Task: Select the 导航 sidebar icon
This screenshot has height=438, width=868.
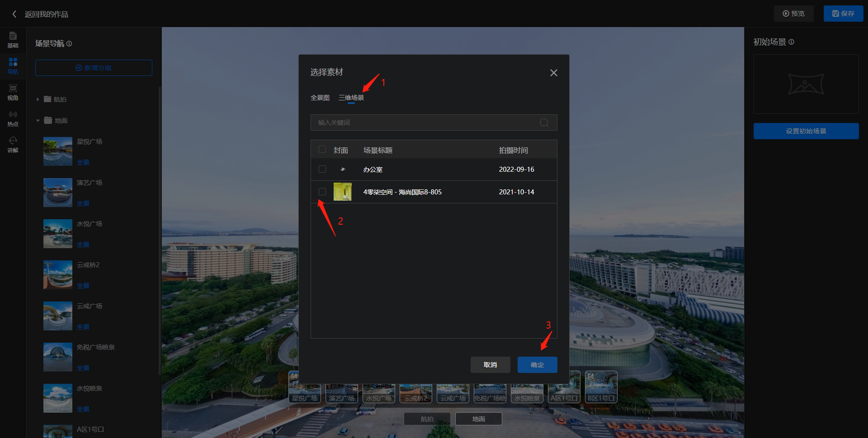Action: tap(13, 66)
